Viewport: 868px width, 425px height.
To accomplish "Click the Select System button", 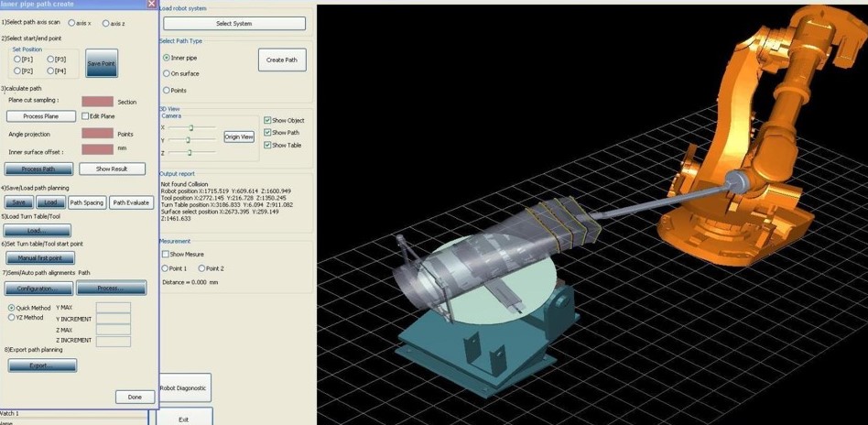I will click(234, 23).
